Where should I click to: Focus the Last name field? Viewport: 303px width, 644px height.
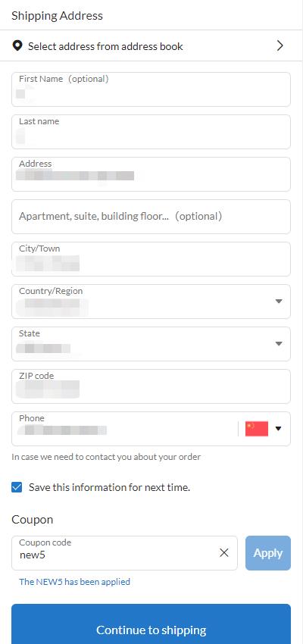pyautogui.click(x=151, y=132)
